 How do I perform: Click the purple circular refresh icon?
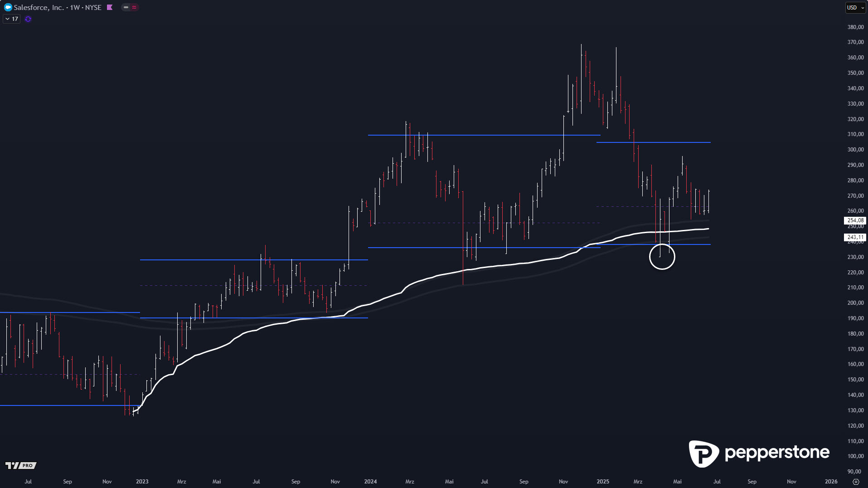tap(28, 19)
